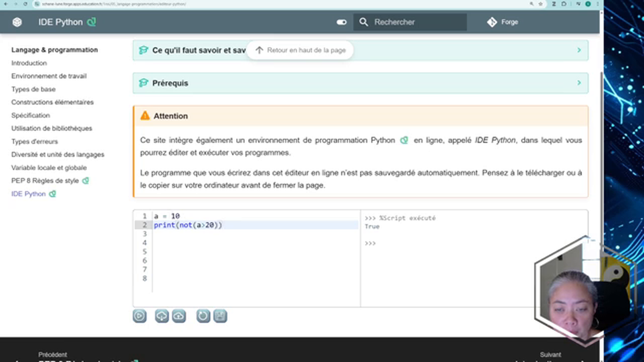Open the "Variable locale et globale" link
The height and width of the screenshot is (362, 644).
pyautogui.click(x=49, y=167)
